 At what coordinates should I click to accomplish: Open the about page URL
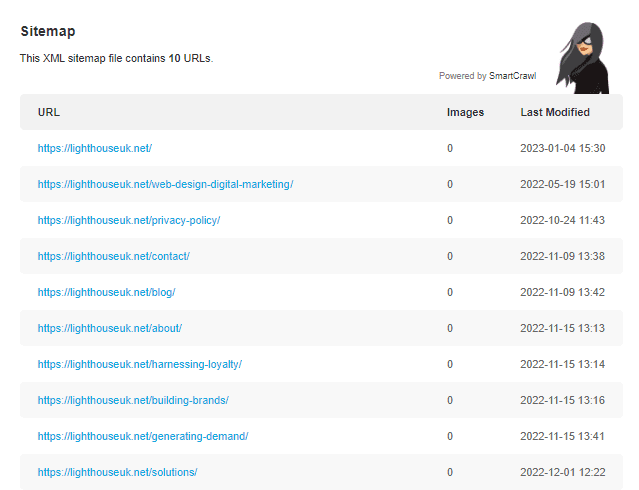tap(110, 329)
